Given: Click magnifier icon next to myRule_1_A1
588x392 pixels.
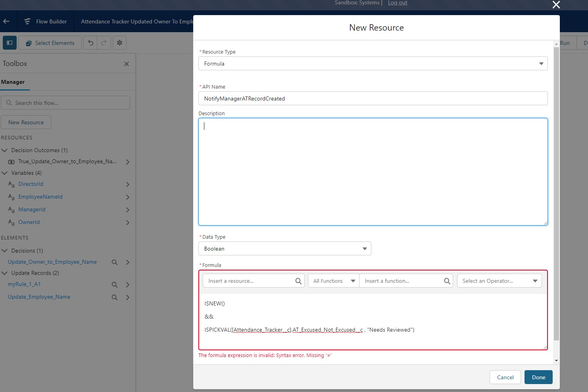Looking at the screenshot, I should (x=115, y=284).
